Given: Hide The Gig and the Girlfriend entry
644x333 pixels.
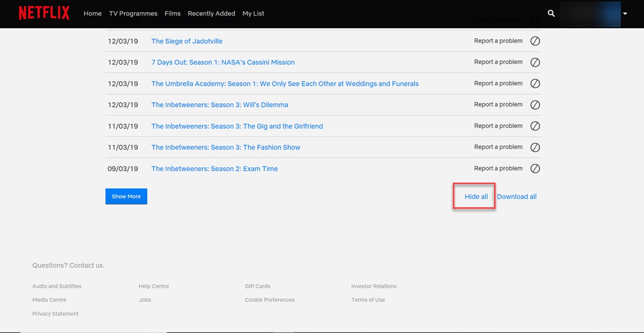Looking at the screenshot, I should coord(535,126).
